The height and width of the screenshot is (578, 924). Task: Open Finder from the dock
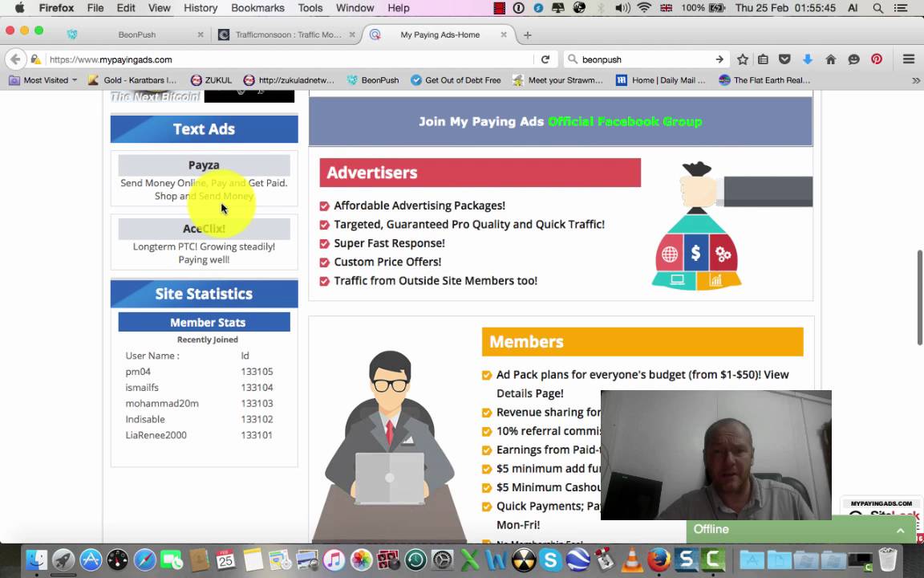pyautogui.click(x=37, y=559)
